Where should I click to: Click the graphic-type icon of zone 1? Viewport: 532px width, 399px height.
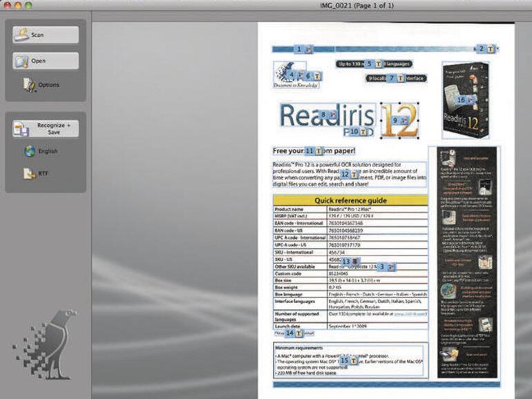(x=308, y=50)
